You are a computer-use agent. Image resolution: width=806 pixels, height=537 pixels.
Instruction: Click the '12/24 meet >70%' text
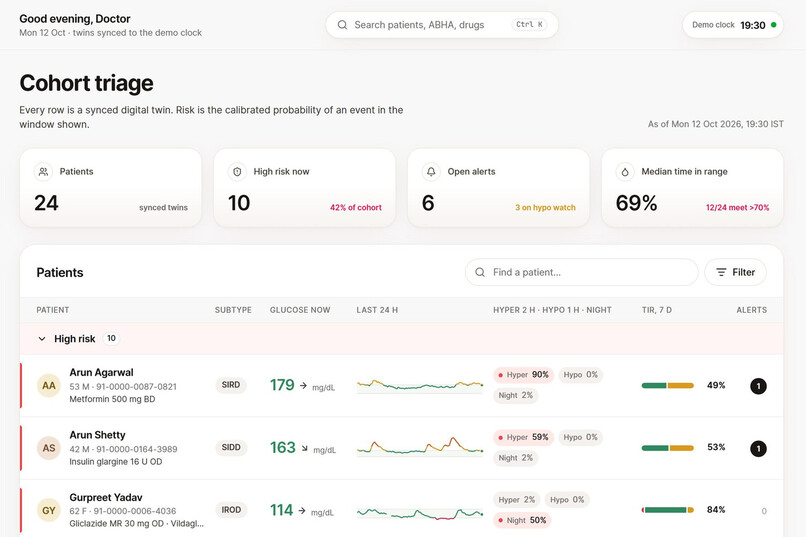tap(738, 208)
